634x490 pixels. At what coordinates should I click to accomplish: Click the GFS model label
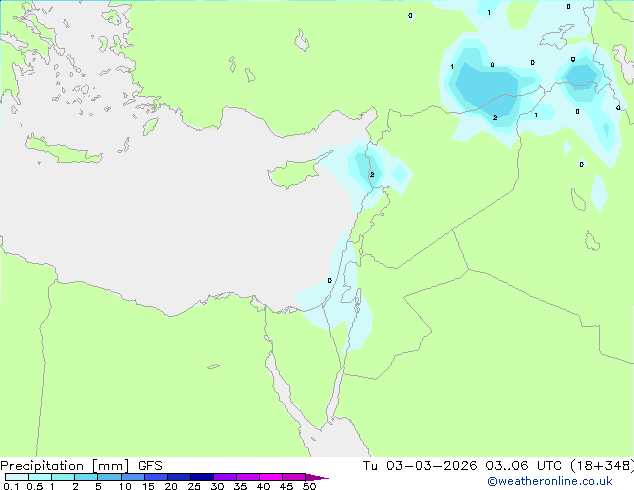point(150,466)
